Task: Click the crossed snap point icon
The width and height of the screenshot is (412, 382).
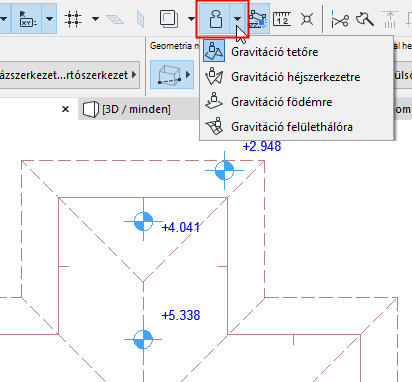Action: 307,19
